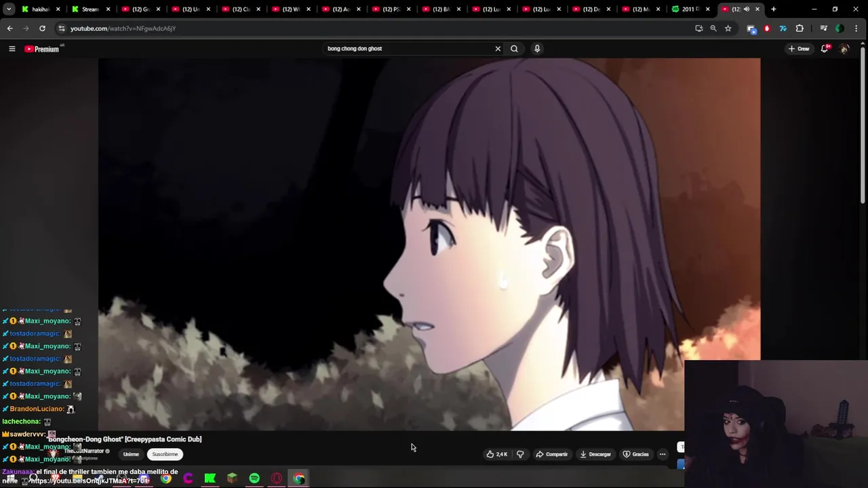Go to YouTube Premium home logo
The height and width of the screenshot is (488, 868).
tap(42, 49)
